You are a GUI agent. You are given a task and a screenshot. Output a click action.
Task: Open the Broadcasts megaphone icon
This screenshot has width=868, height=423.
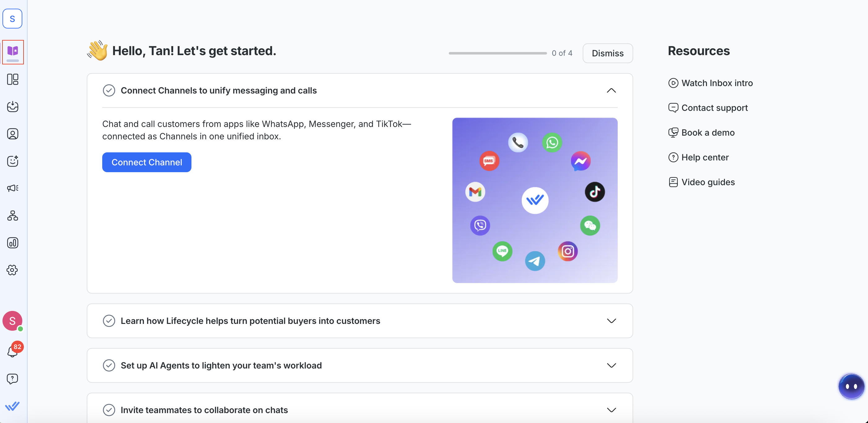coord(12,188)
